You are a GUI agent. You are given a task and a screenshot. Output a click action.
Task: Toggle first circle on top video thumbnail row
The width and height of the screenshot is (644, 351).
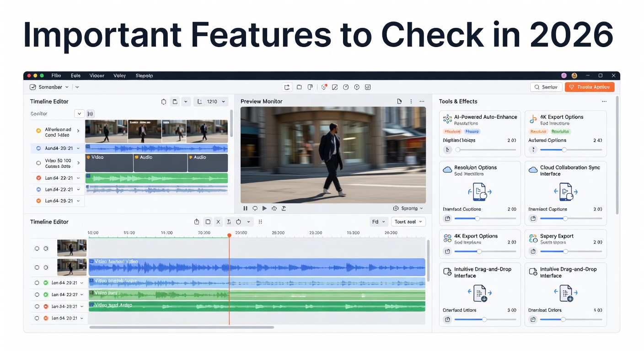37,249
